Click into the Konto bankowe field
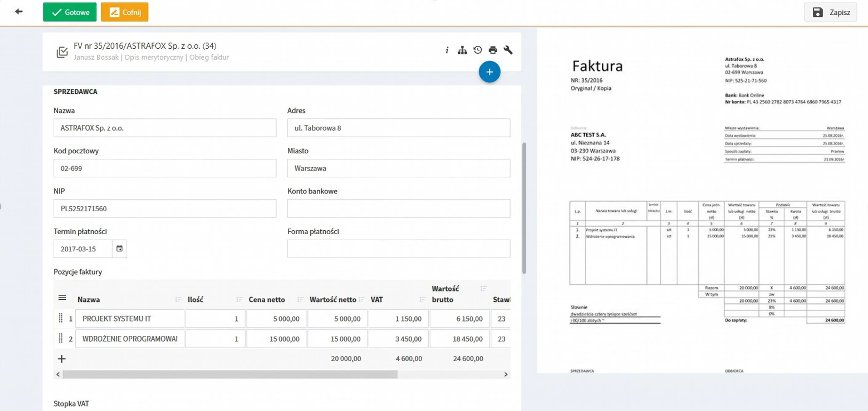 click(399, 209)
